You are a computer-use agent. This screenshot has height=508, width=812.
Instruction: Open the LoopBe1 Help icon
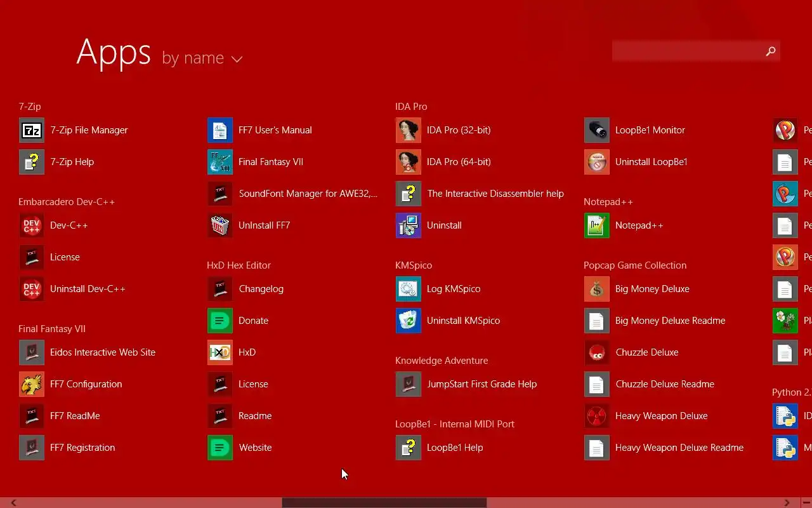[x=409, y=448]
